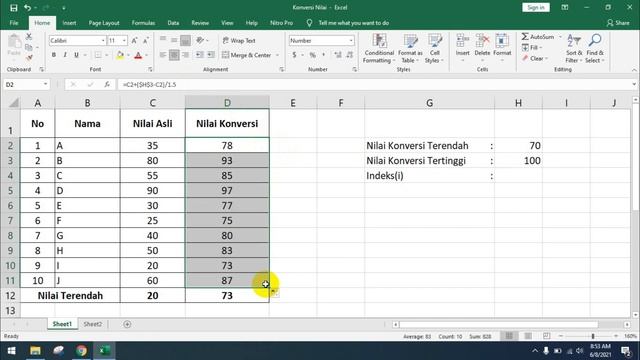
Task: Toggle Bold formatting
Action: click(x=53, y=55)
